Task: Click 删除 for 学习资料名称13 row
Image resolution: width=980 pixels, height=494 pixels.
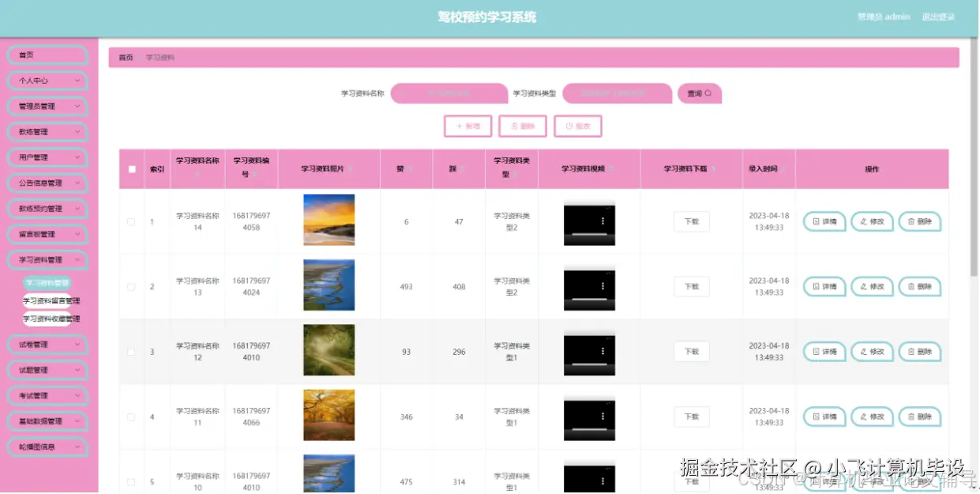Action: (920, 286)
